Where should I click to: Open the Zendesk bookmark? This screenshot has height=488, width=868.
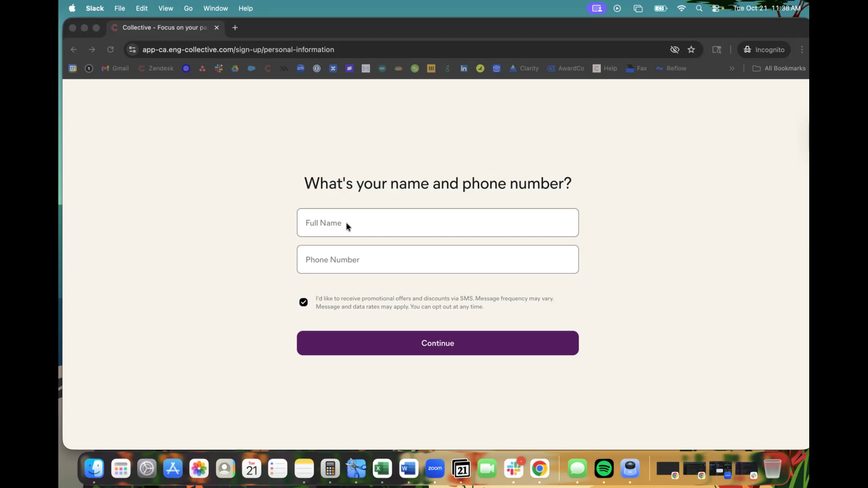point(156,69)
